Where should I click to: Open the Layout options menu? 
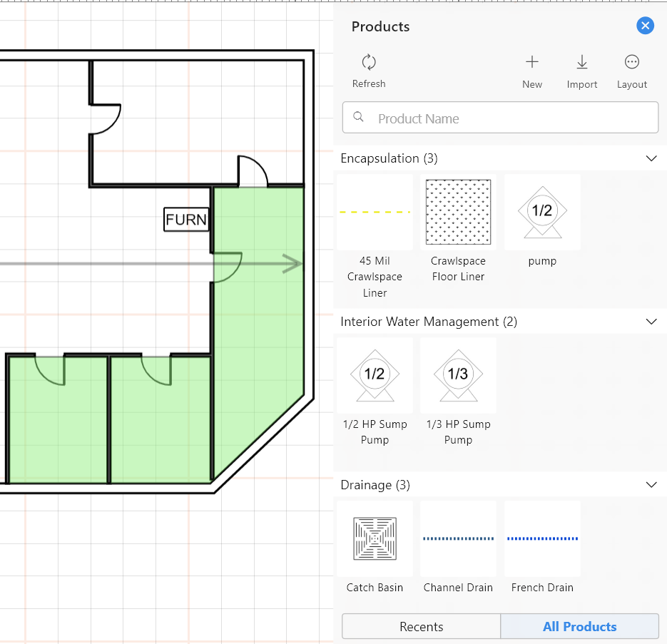point(632,71)
